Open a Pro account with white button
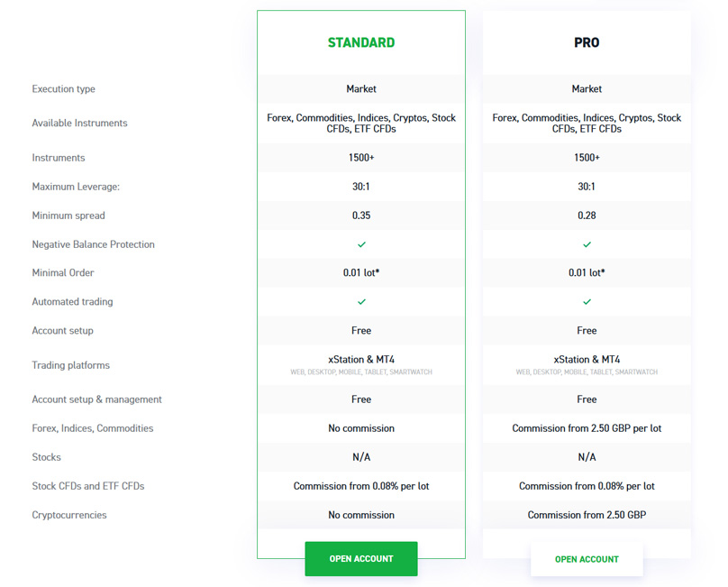The width and height of the screenshot is (728, 587). (587, 559)
